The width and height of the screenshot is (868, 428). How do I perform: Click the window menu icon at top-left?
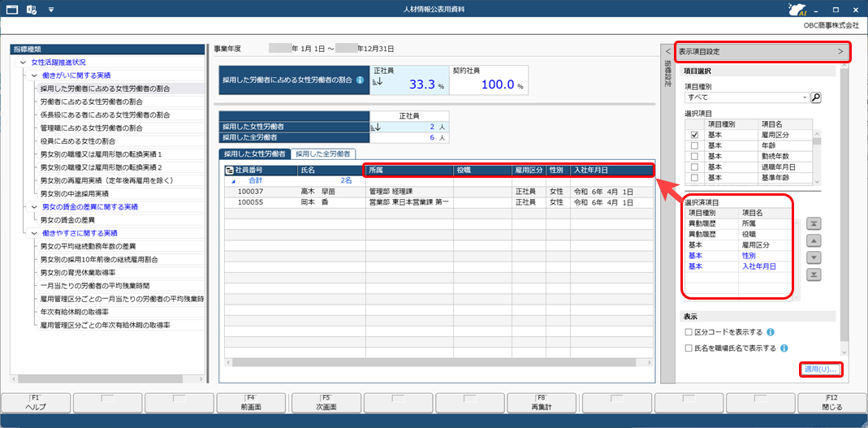tap(12, 10)
